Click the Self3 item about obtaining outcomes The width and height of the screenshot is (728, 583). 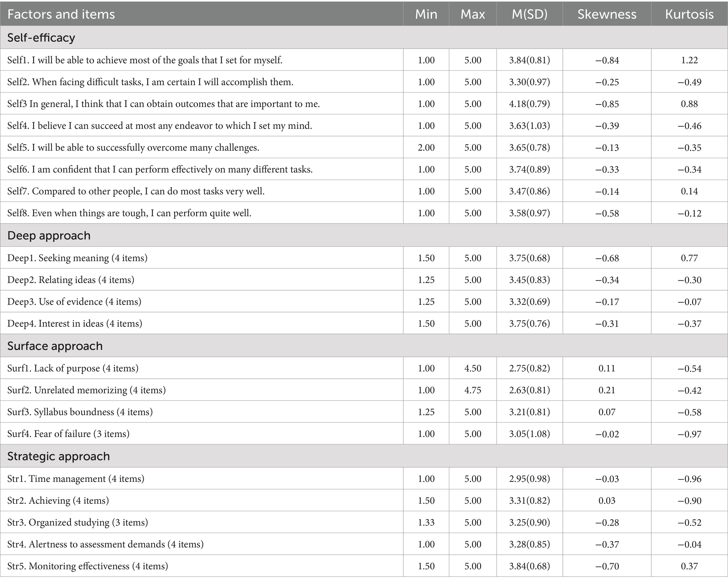pyautogui.click(x=164, y=104)
